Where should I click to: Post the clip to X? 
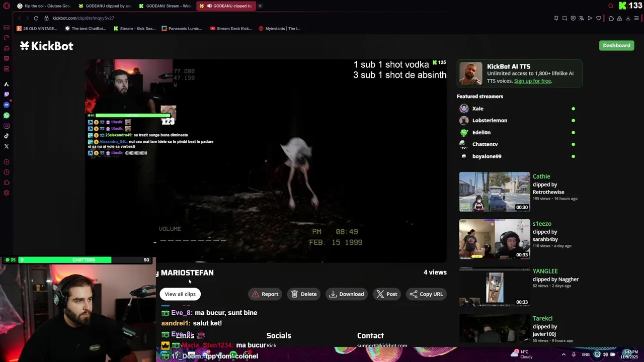coord(387,294)
